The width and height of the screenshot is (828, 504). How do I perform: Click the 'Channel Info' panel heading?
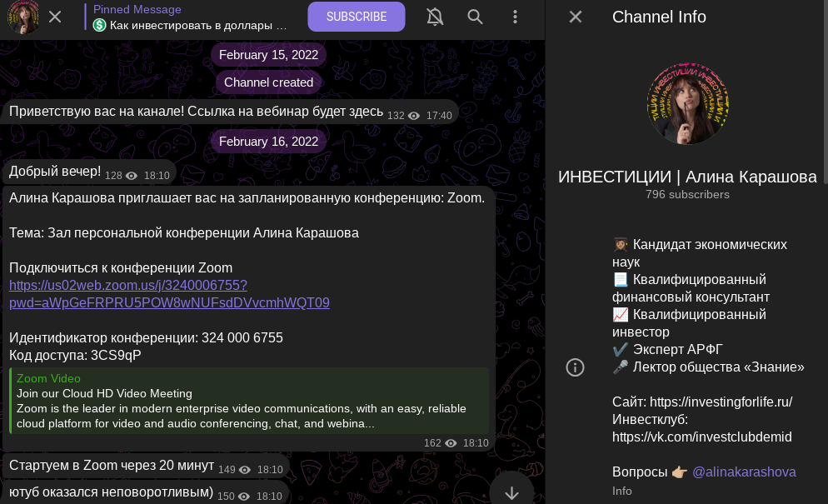[659, 17]
